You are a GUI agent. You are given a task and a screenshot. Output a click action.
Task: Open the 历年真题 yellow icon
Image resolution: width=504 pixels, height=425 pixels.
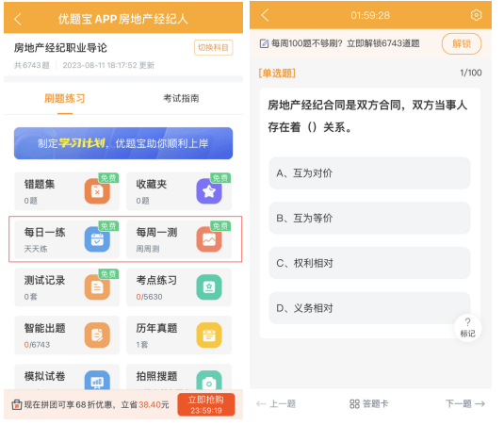click(209, 335)
